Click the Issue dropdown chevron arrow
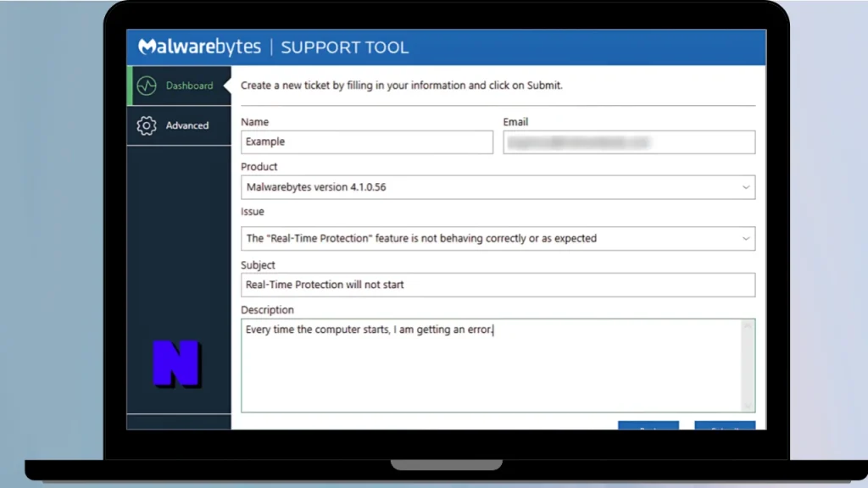 click(x=746, y=238)
